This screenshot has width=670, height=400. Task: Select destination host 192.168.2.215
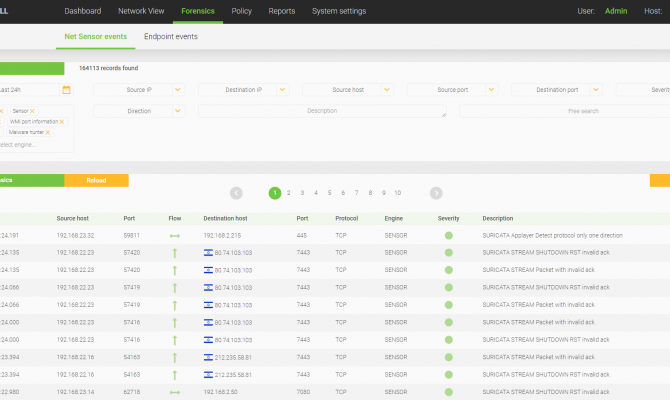coord(222,235)
